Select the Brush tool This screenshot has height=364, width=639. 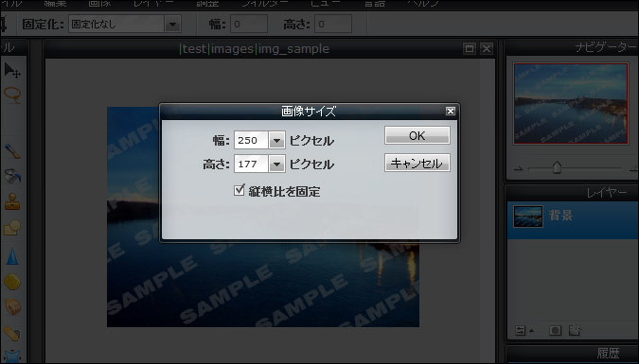click(12, 151)
